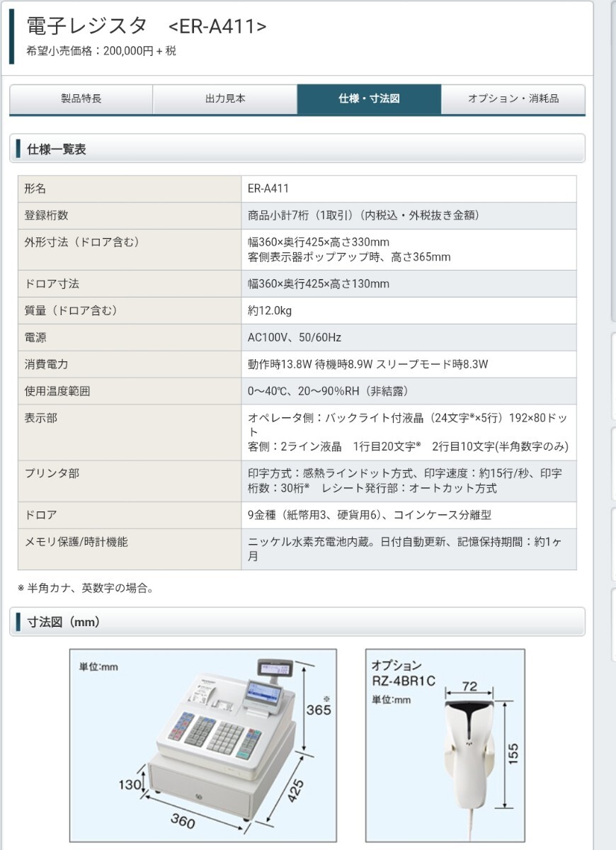Click the 電子レジスタ <ER-A411> title
The height and width of the screenshot is (850, 616).
tap(147, 26)
